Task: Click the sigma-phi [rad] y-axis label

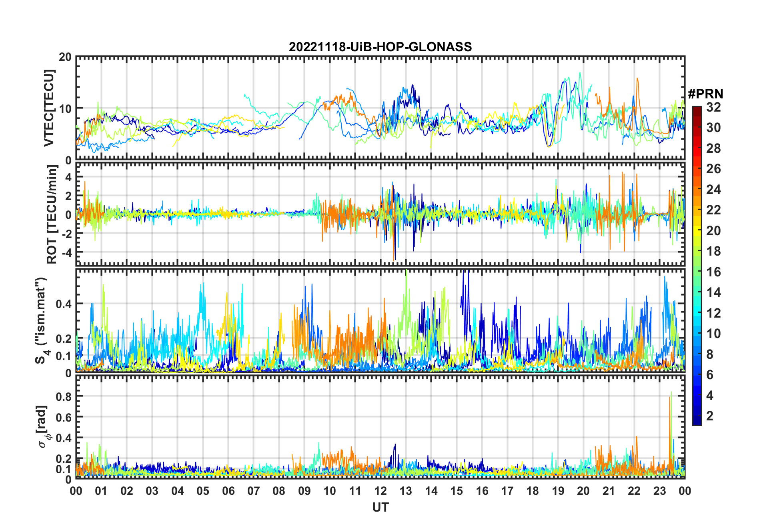Action: (43, 427)
